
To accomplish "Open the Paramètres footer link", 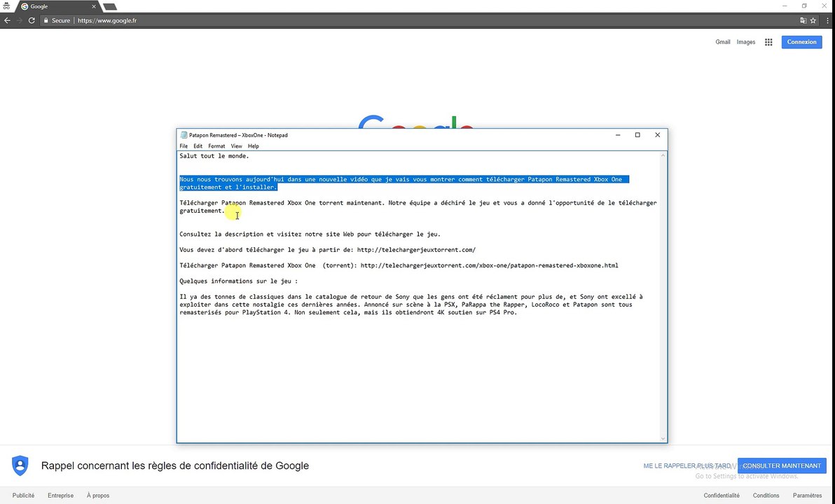I will click(x=807, y=496).
